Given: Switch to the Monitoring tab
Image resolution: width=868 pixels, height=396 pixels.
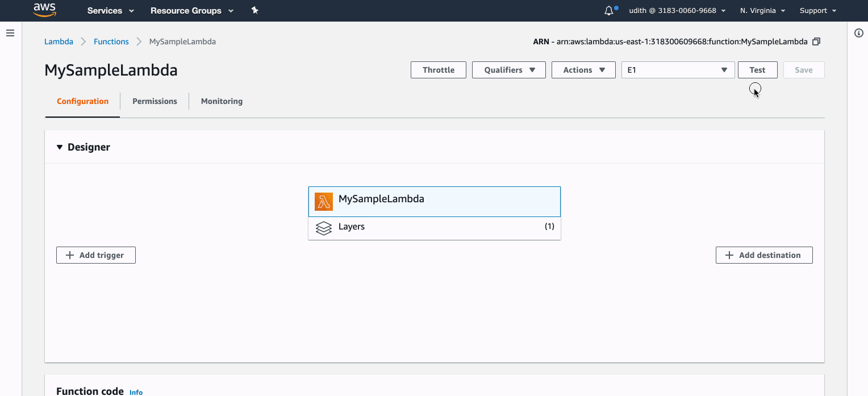Looking at the screenshot, I should click(x=222, y=101).
